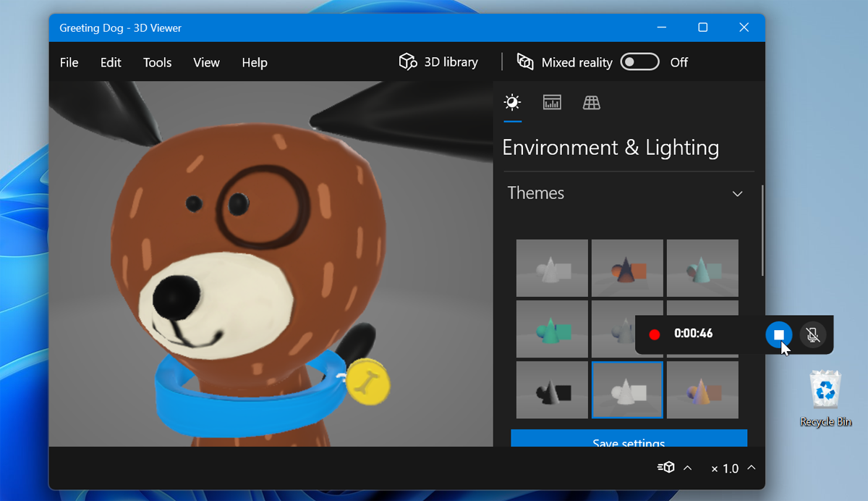Click the Mixed reality cube icon
Image resolution: width=868 pixels, height=501 pixels.
point(525,62)
